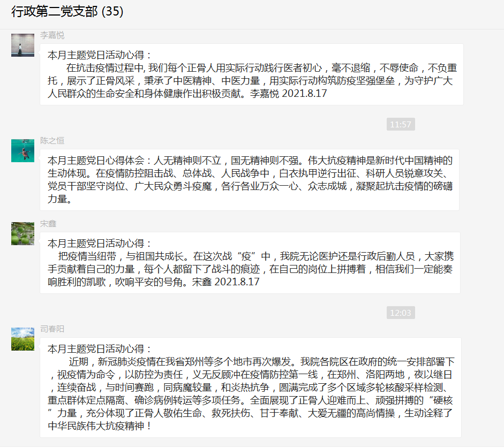The height and width of the screenshot is (448, 504).
Task: Select 李嘉悦's message about 正骨人 抗击疫情
Action: click(252, 74)
